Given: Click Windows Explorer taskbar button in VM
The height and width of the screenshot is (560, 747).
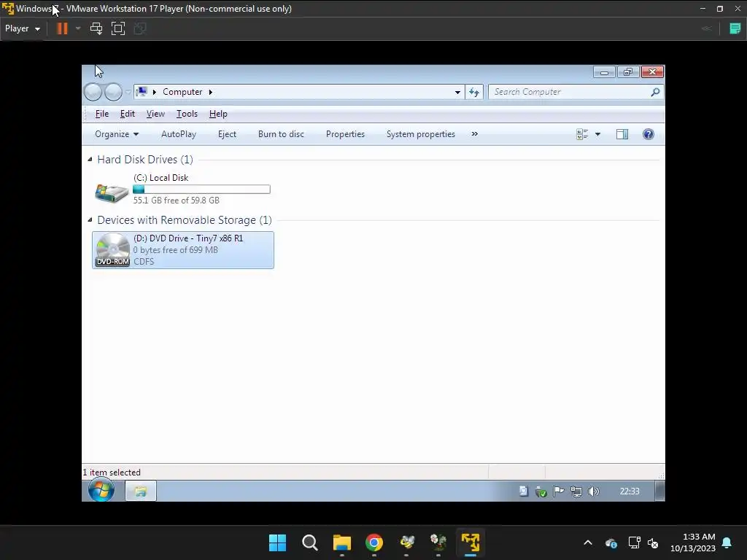Looking at the screenshot, I should tap(141, 491).
